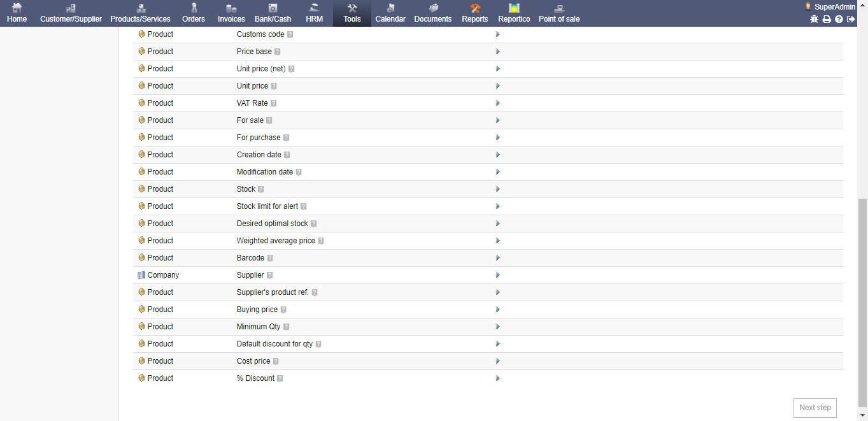Open the Invoices menu
The image size is (868, 421).
[231, 13]
